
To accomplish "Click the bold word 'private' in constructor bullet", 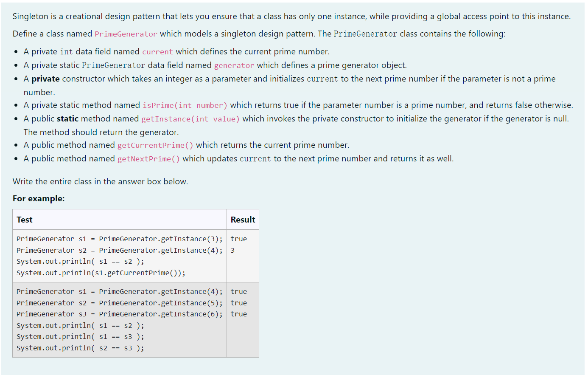I will point(45,79).
